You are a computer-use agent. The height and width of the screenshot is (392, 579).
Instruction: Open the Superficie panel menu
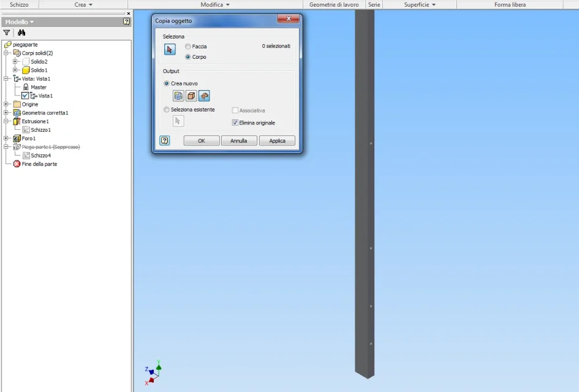(420, 4)
